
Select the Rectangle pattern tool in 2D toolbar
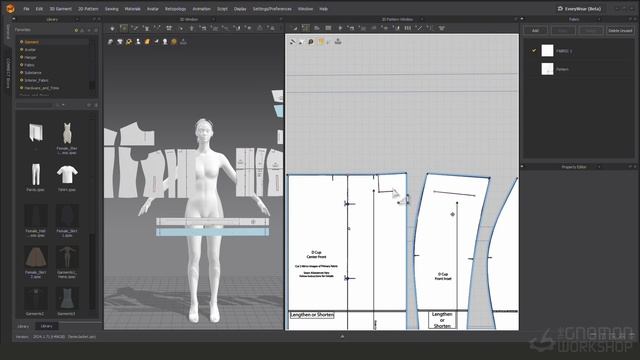tap(328, 28)
